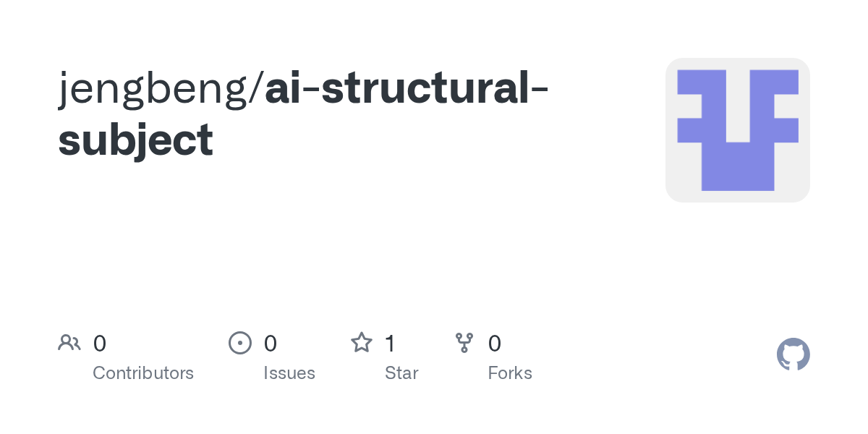Open the GitHub Octocat logo

(793, 354)
